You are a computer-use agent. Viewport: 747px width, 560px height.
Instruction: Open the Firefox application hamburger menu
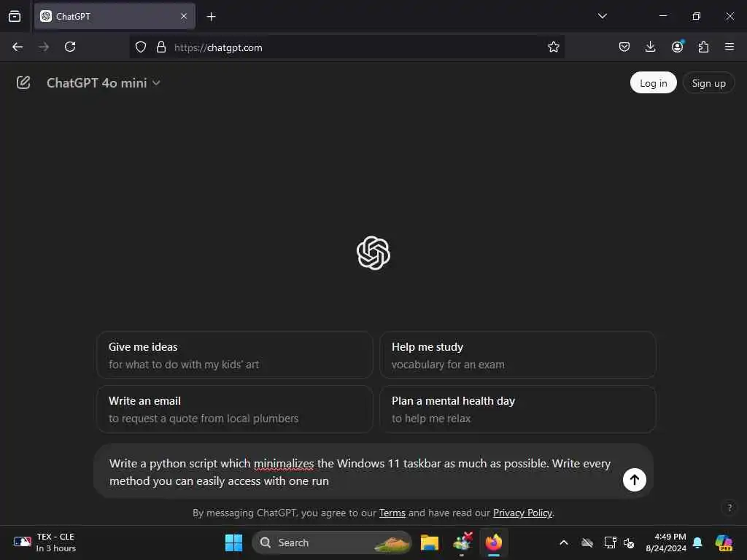click(729, 47)
